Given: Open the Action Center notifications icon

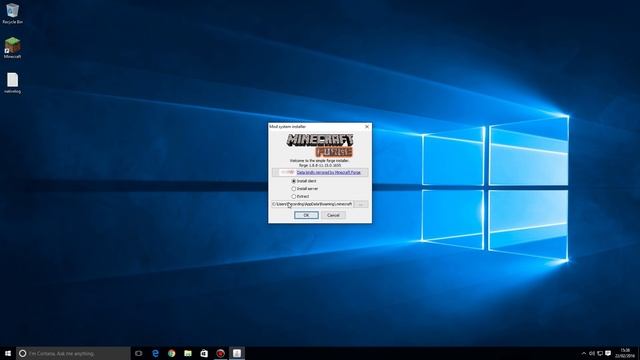Looking at the screenshot, I should pyautogui.click(x=608, y=353).
